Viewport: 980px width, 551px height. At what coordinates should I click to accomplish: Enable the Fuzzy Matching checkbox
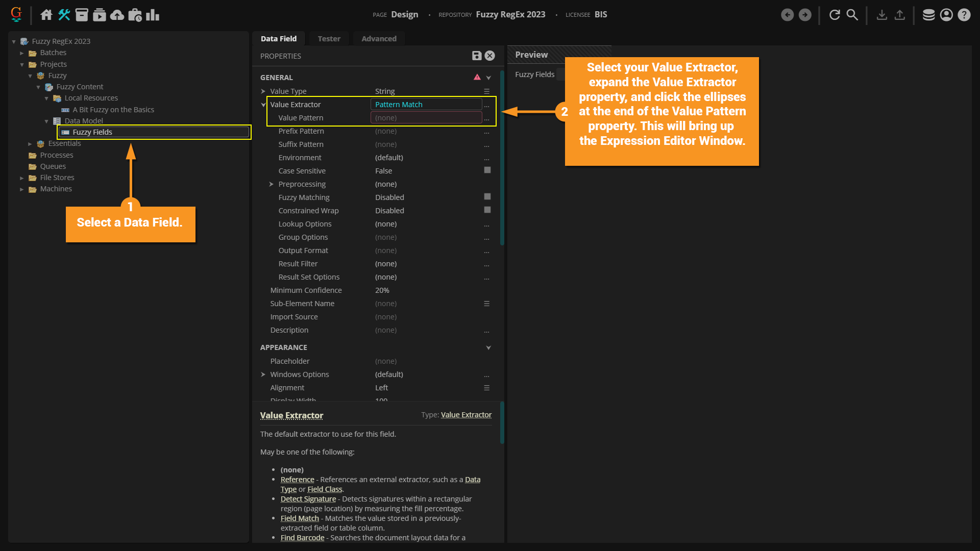(x=487, y=197)
